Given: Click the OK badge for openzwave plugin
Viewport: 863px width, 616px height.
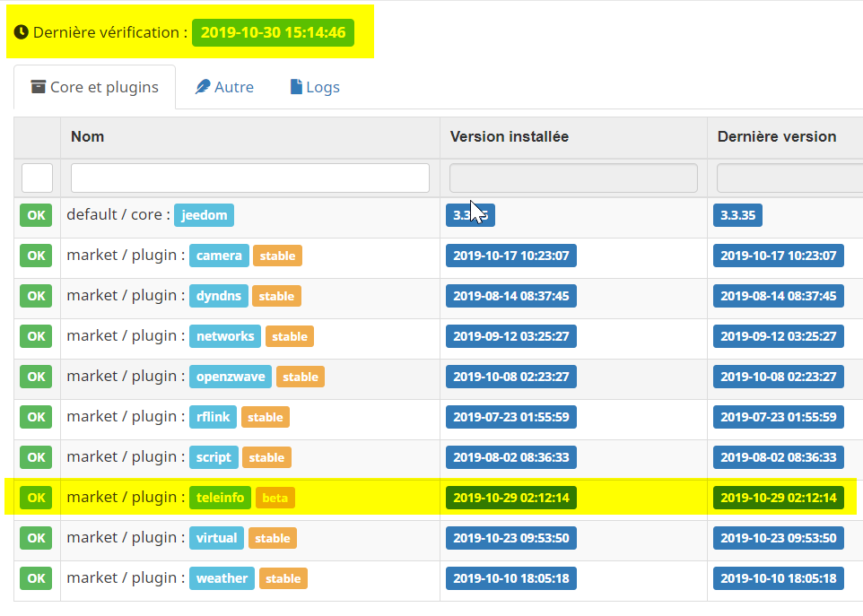Looking at the screenshot, I should click(x=36, y=377).
